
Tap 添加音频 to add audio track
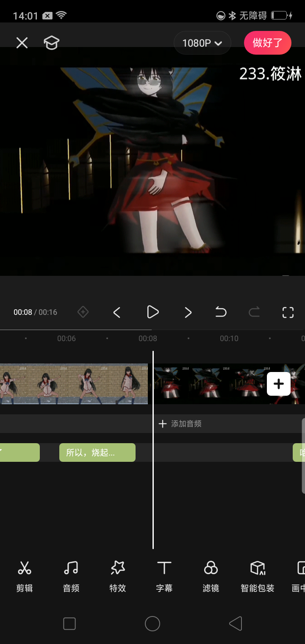tap(180, 424)
